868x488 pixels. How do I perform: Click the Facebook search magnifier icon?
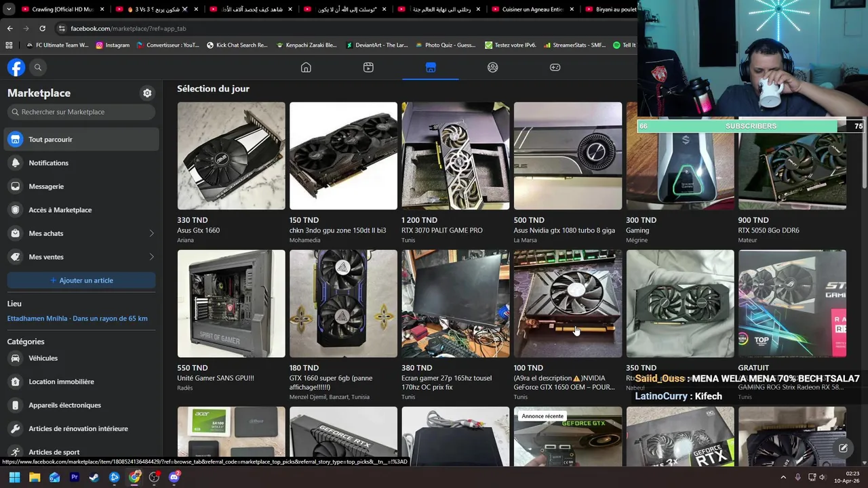click(38, 67)
